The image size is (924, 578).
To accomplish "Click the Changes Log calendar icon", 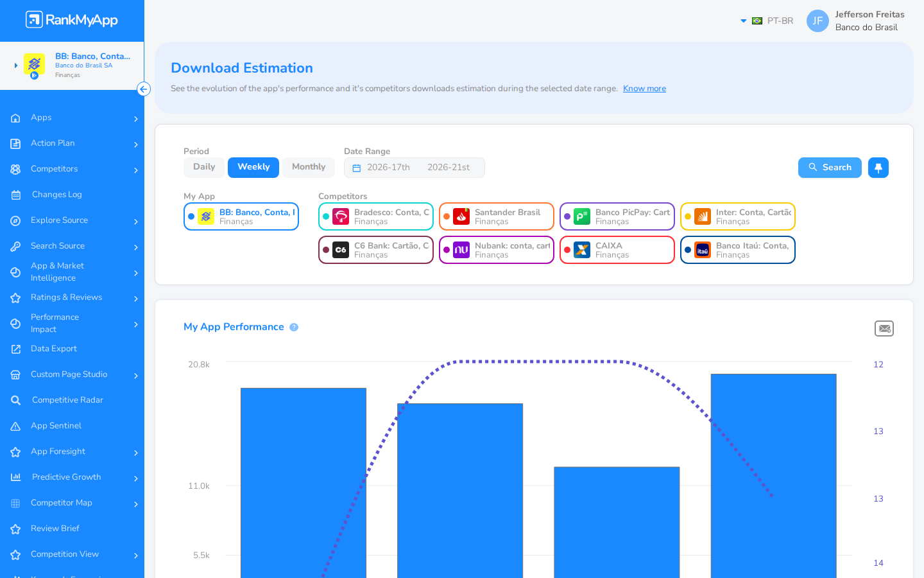I will coord(16,195).
